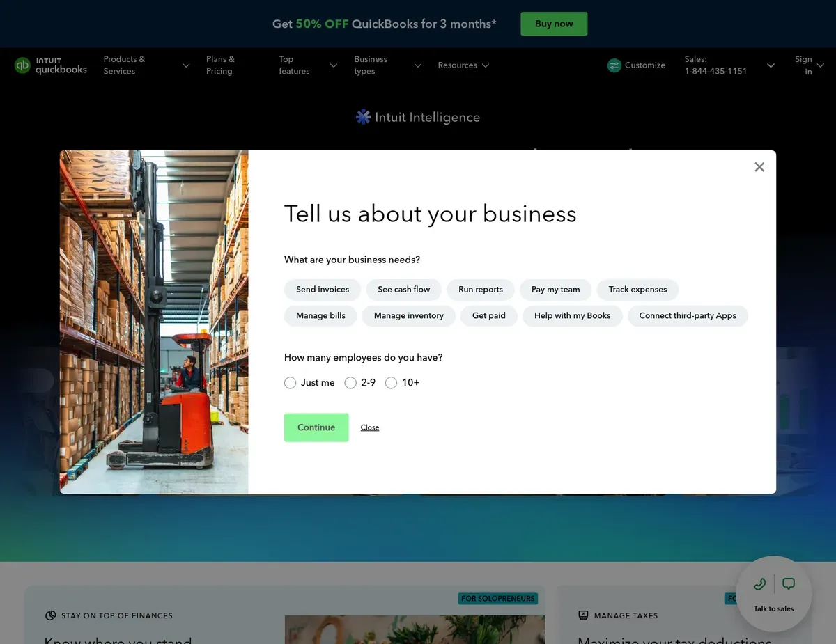
Task: Toggle the Connect third-party Apps chip
Action: [688, 316]
